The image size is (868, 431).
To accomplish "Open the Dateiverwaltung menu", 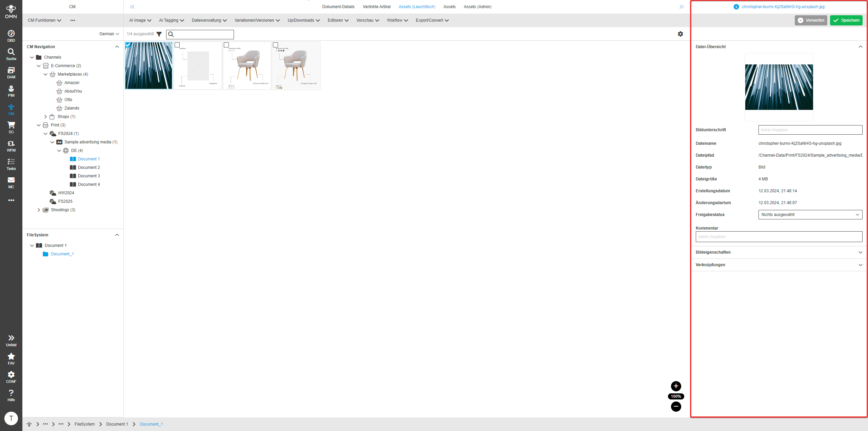I will pos(209,20).
